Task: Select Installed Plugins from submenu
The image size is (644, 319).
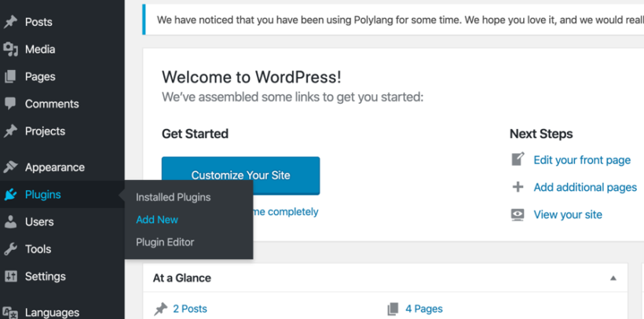Action: tap(173, 197)
